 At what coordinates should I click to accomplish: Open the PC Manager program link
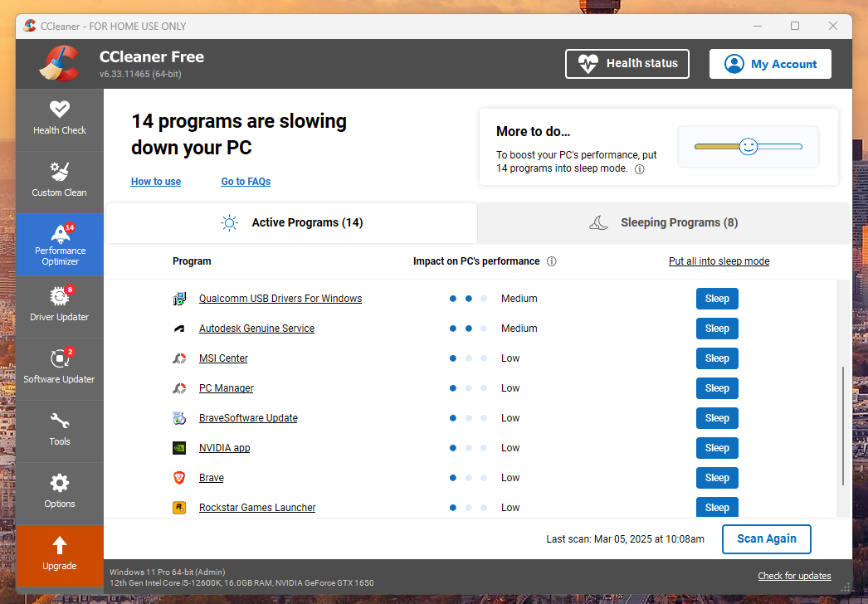point(226,388)
